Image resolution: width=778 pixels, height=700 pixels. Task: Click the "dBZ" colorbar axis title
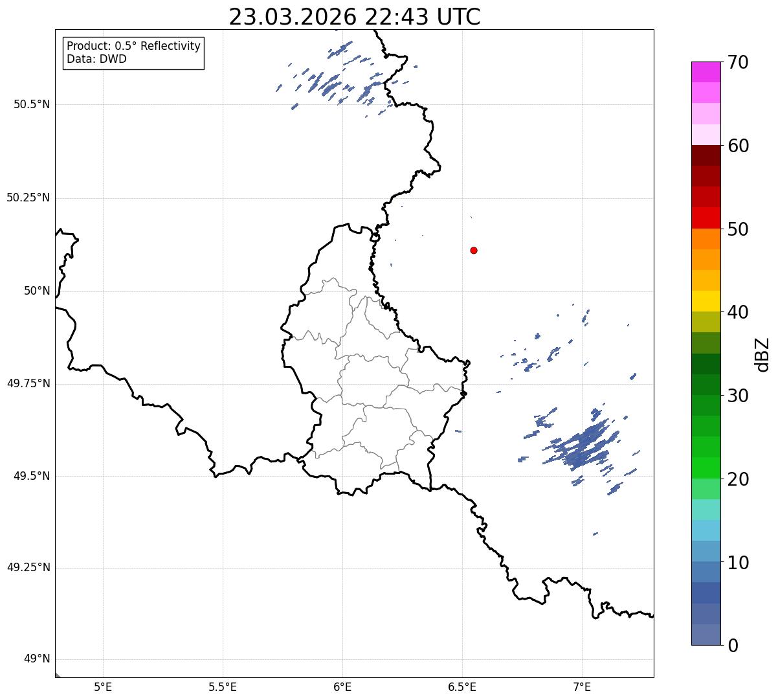[762, 354]
